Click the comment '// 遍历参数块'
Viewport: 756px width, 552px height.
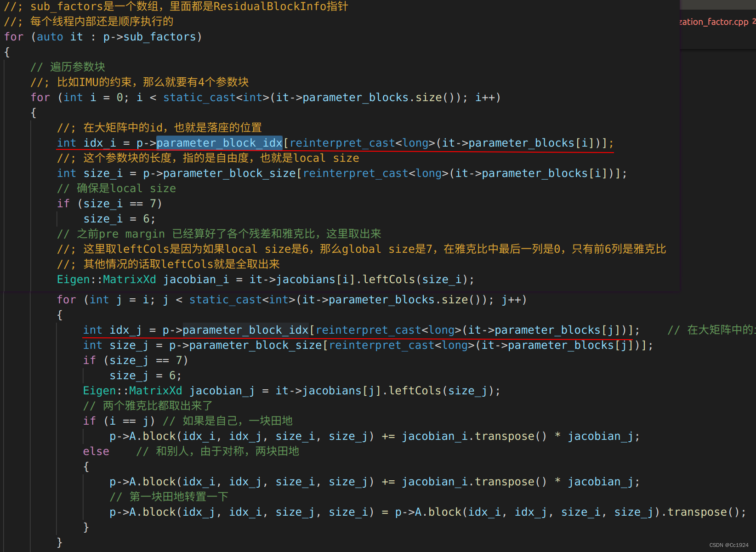pyautogui.click(x=68, y=67)
